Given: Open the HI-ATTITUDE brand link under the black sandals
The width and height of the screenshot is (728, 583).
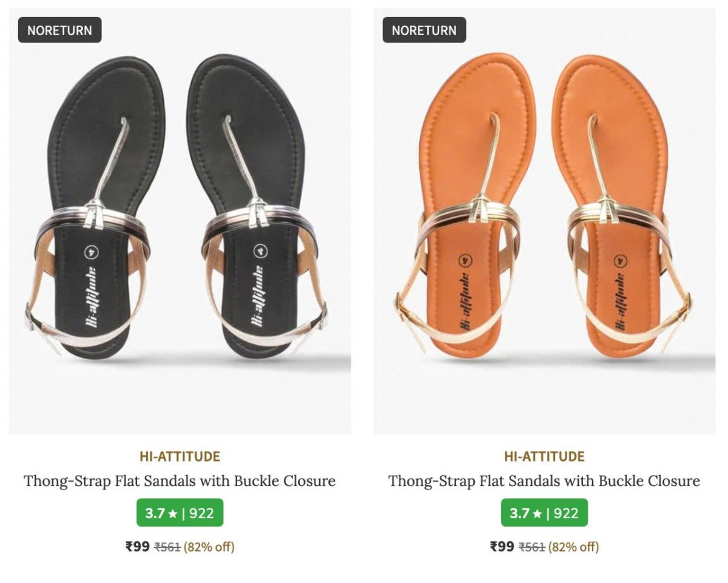Looking at the screenshot, I should click(180, 456).
